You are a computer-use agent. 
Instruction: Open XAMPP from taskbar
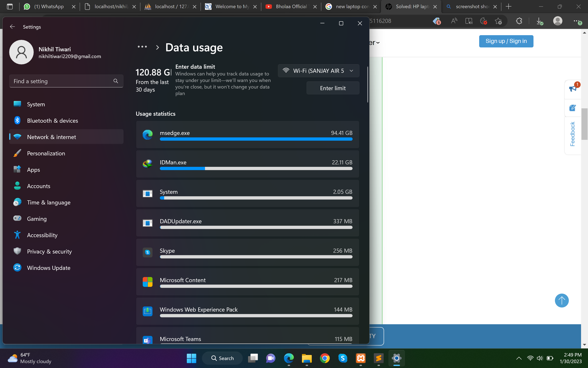point(361,358)
